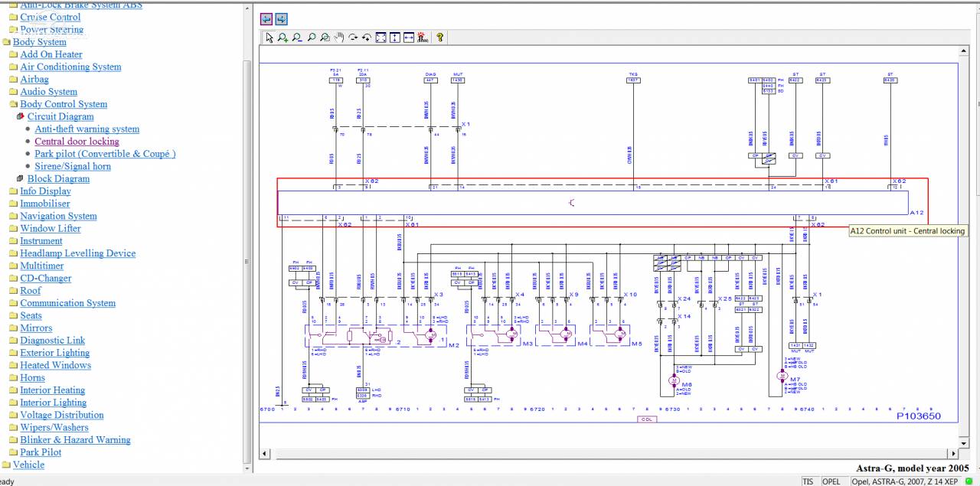Expand the Add On Heater folder
The width and height of the screenshot is (980, 486).
pyautogui.click(x=51, y=54)
